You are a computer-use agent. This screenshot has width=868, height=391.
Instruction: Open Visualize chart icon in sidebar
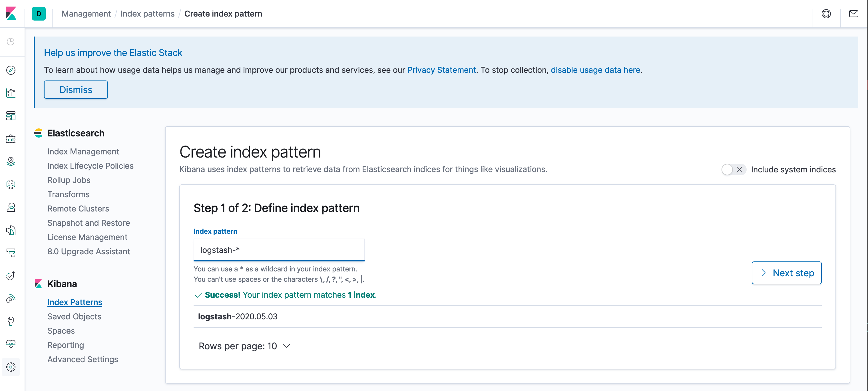pyautogui.click(x=11, y=93)
